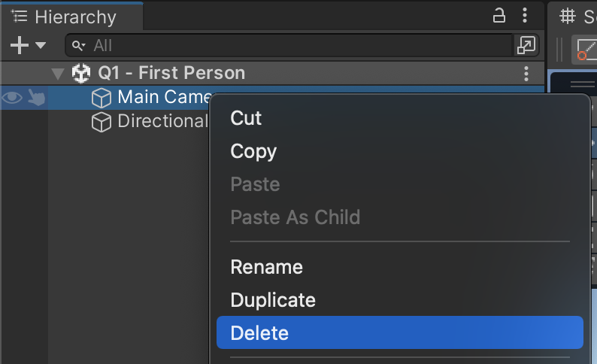Screen dimensions: 597x364
Task: Click the cube icon next to Main Camera
Action: tap(102, 97)
